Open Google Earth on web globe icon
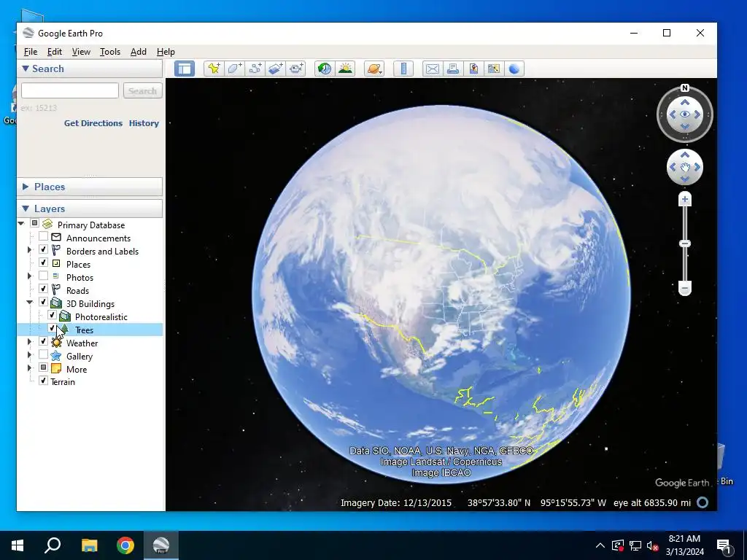The width and height of the screenshot is (747, 560). tap(514, 69)
